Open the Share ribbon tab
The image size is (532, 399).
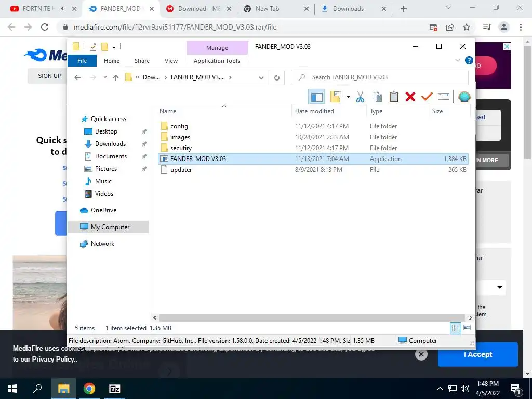coord(142,61)
